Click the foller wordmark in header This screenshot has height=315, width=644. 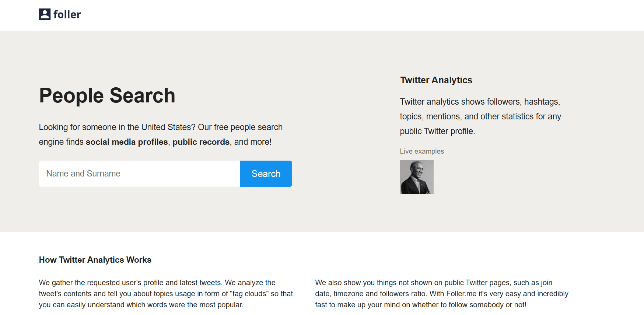coord(67,15)
